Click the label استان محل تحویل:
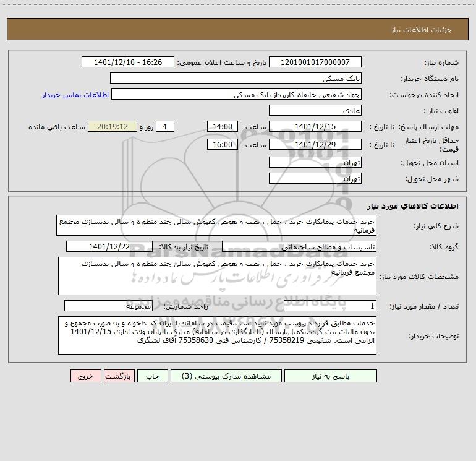This screenshot has width=476, height=461. 430,163
